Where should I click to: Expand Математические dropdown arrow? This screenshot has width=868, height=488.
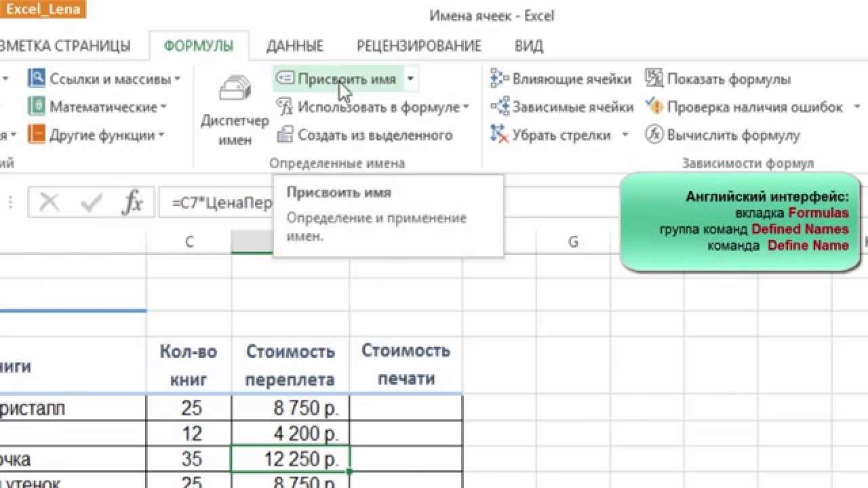pyautogui.click(x=163, y=107)
